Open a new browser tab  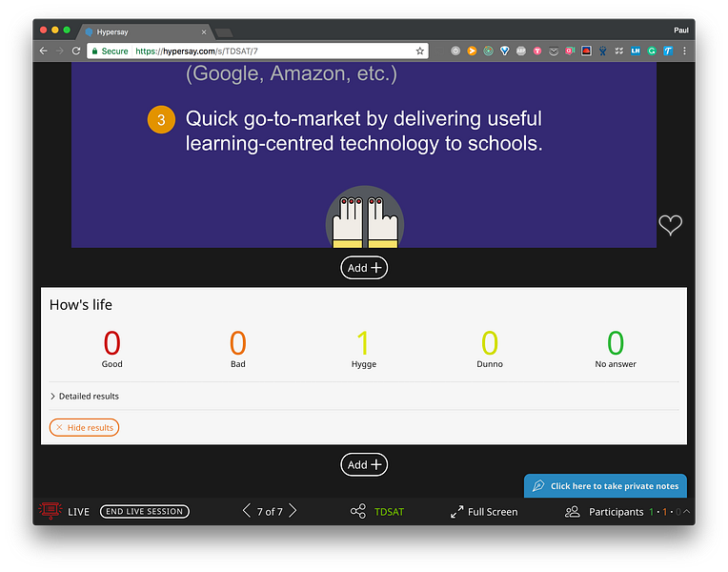pos(224,32)
